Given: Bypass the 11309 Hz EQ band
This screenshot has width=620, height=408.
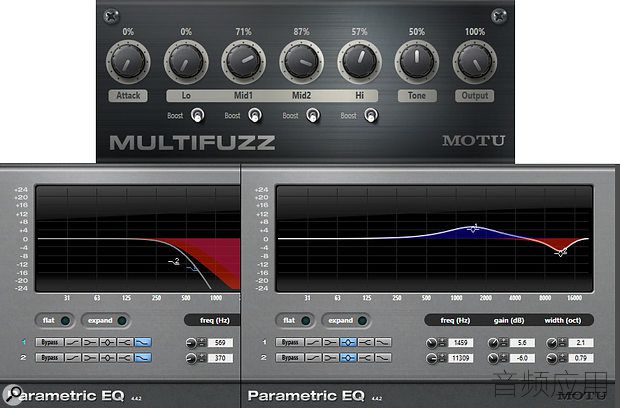Looking at the screenshot, I should tap(290, 358).
